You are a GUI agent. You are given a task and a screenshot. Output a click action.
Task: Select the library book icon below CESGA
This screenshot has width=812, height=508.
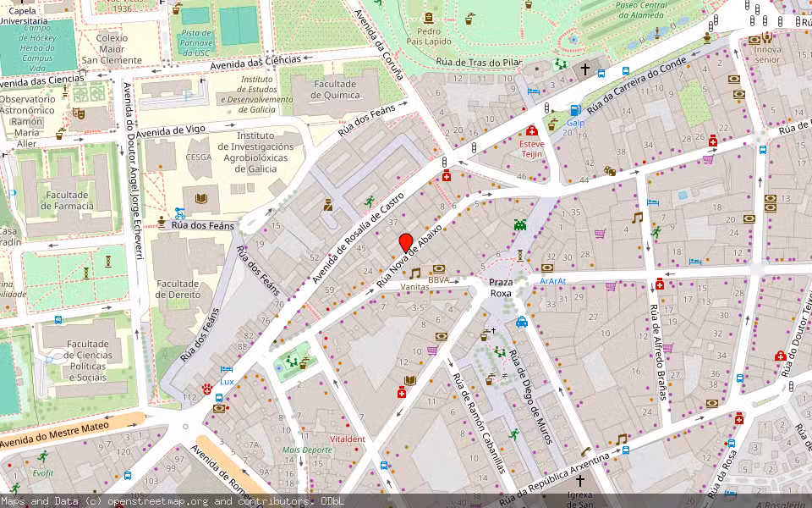click(201, 198)
